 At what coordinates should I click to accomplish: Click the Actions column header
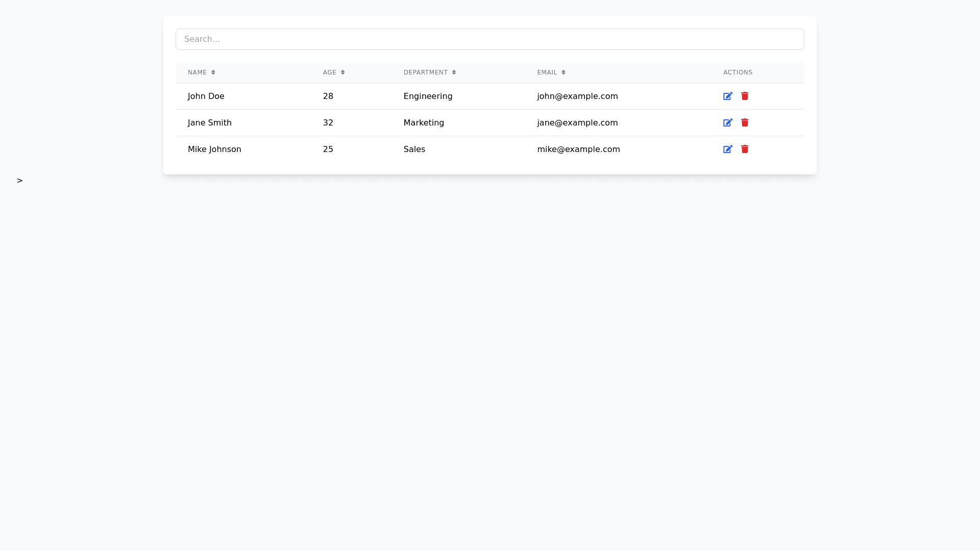(738, 72)
